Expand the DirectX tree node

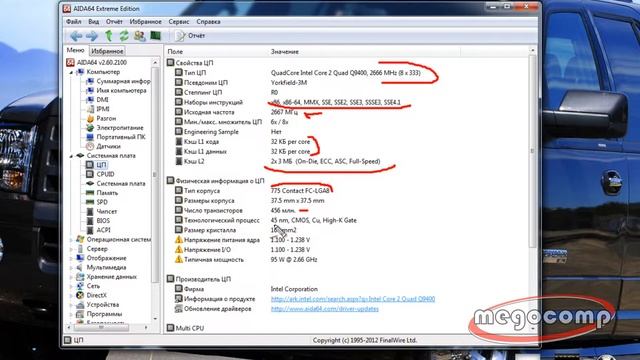71,296
